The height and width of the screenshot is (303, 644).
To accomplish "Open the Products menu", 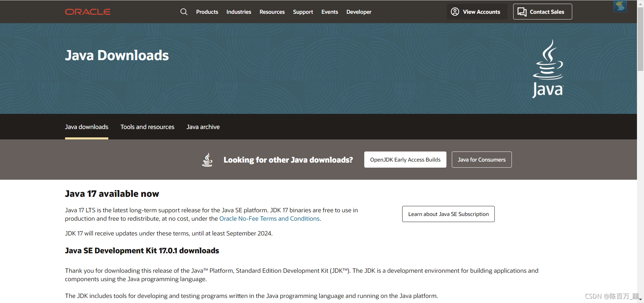I will point(207,12).
